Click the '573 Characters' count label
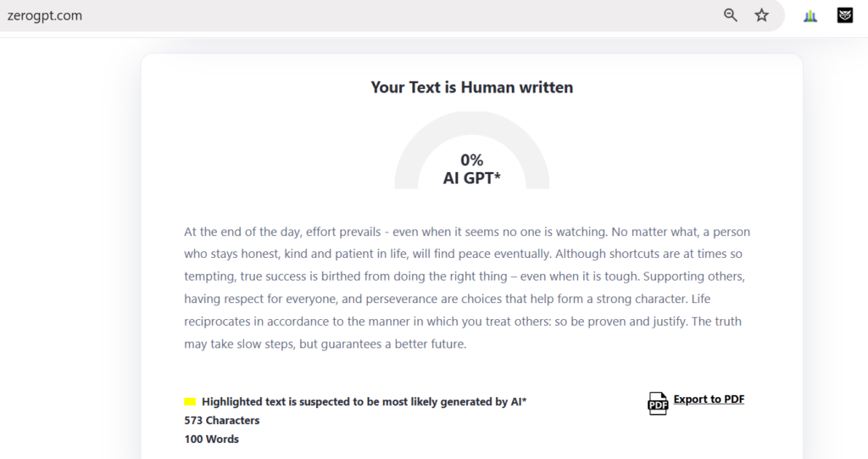Image resolution: width=868 pixels, height=459 pixels. [222, 420]
